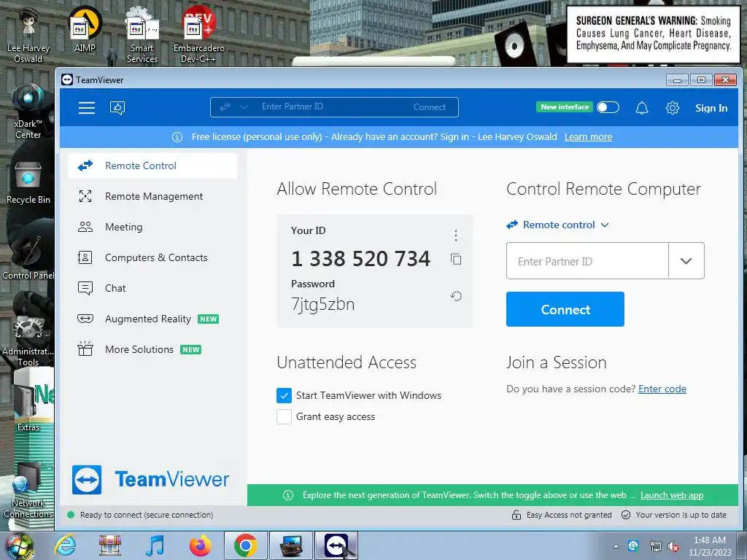747x560 pixels.
Task: Click Sign In in the header
Action: pos(711,108)
